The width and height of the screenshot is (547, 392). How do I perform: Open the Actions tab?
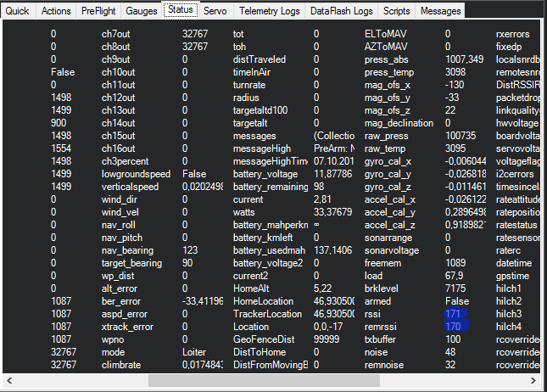56,11
